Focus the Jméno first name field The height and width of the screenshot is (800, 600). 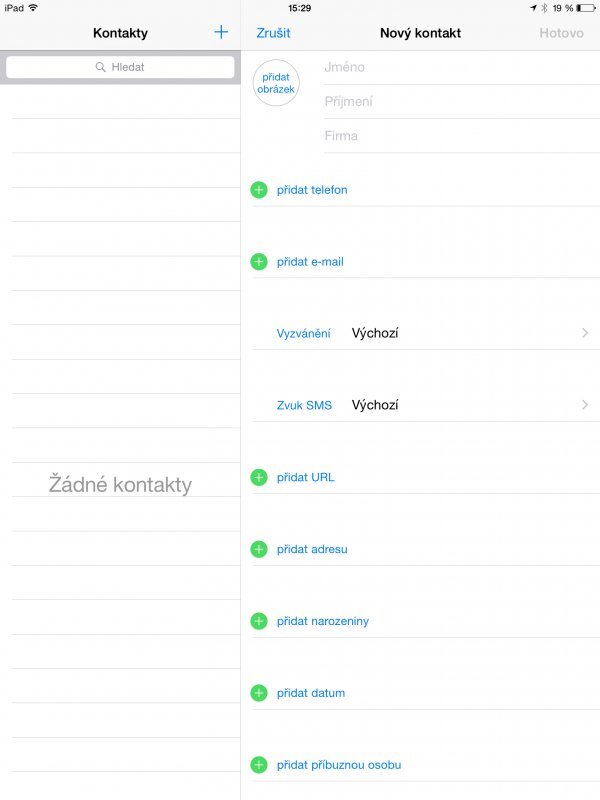click(x=455, y=68)
